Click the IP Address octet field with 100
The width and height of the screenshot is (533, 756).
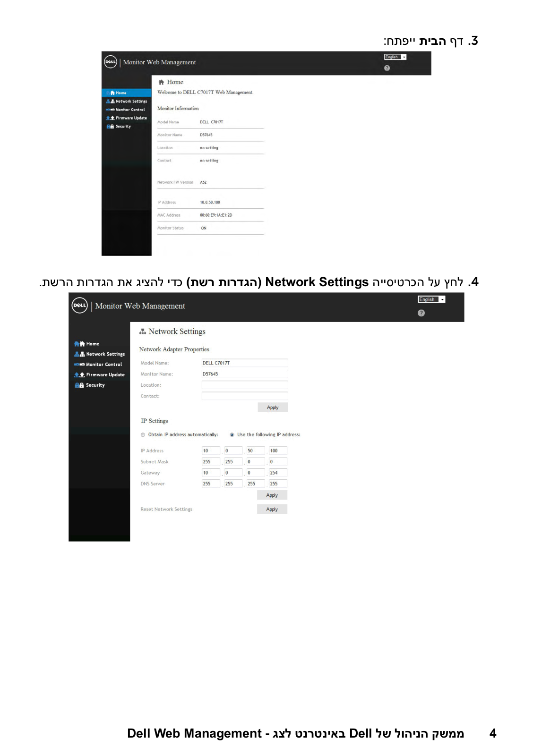(x=278, y=451)
